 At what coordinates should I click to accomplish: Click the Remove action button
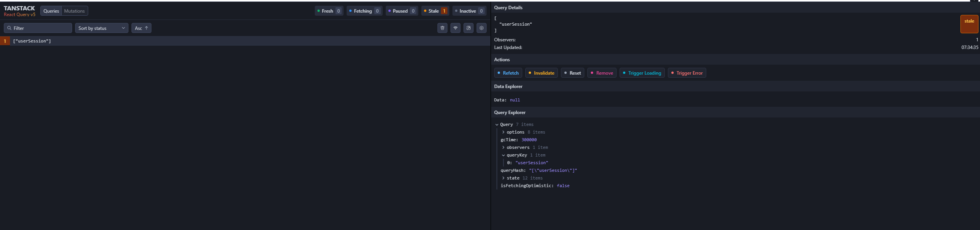(602, 73)
